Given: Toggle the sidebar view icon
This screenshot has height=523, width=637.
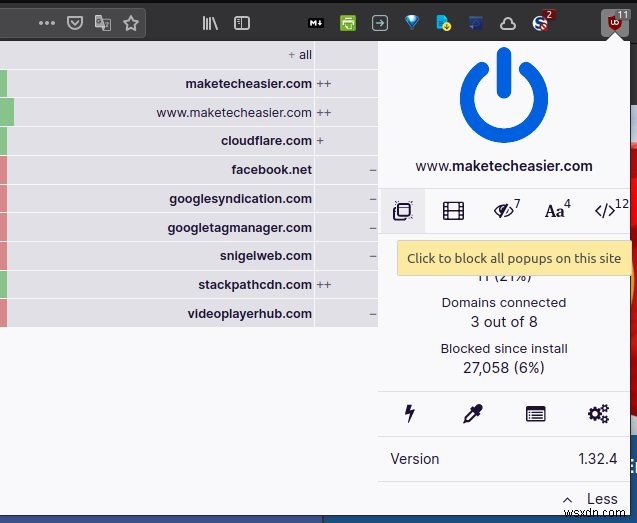Looking at the screenshot, I should [x=242, y=23].
